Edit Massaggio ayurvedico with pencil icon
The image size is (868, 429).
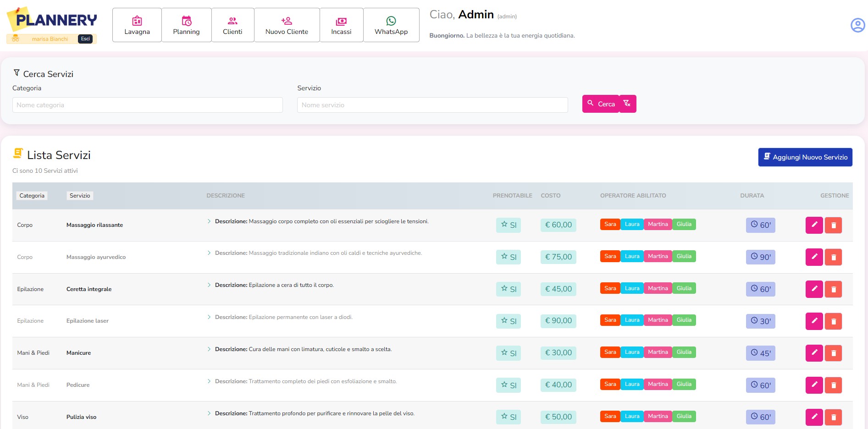[814, 257]
